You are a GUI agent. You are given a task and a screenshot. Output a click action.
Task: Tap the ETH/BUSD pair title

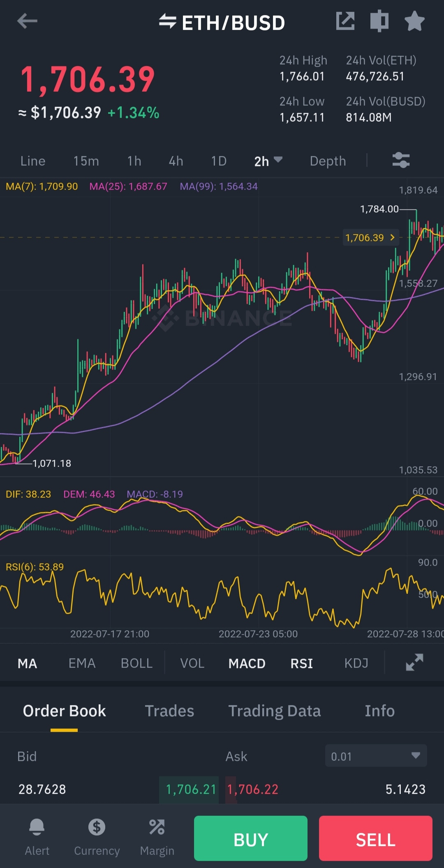(x=233, y=23)
